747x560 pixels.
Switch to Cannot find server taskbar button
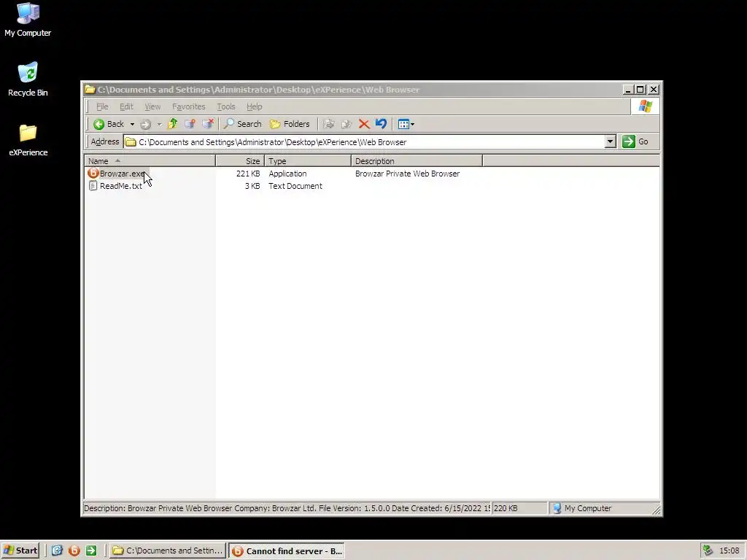coord(287,551)
